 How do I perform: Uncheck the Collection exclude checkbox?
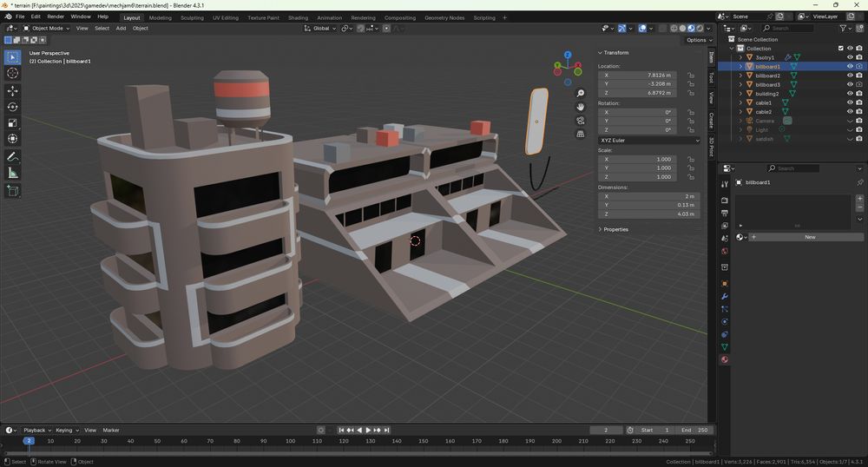[841, 48]
